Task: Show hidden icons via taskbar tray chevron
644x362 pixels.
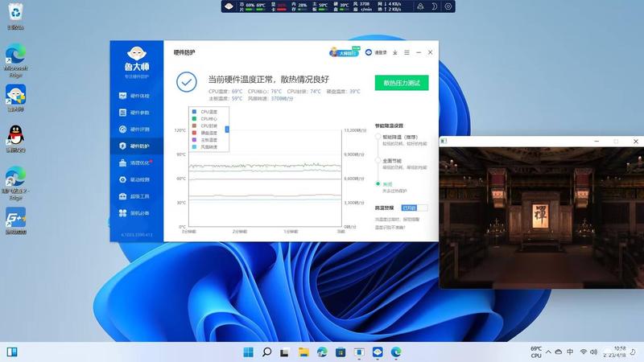Action: point(548,352)
